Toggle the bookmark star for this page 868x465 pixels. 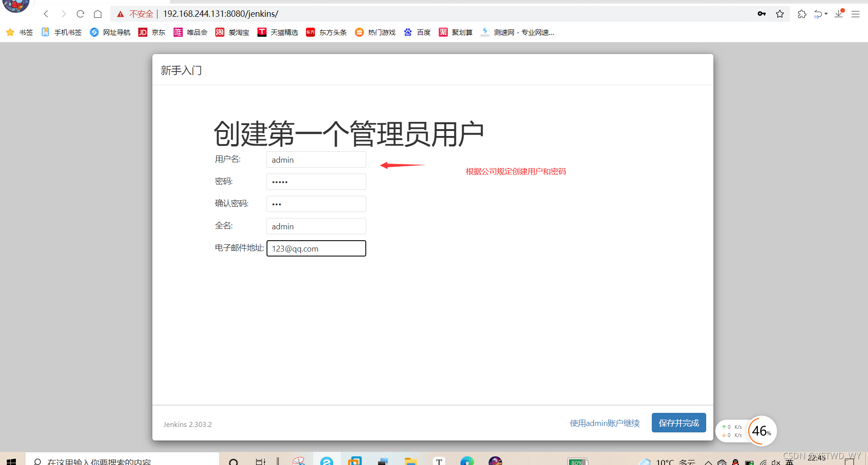(781, 14)
